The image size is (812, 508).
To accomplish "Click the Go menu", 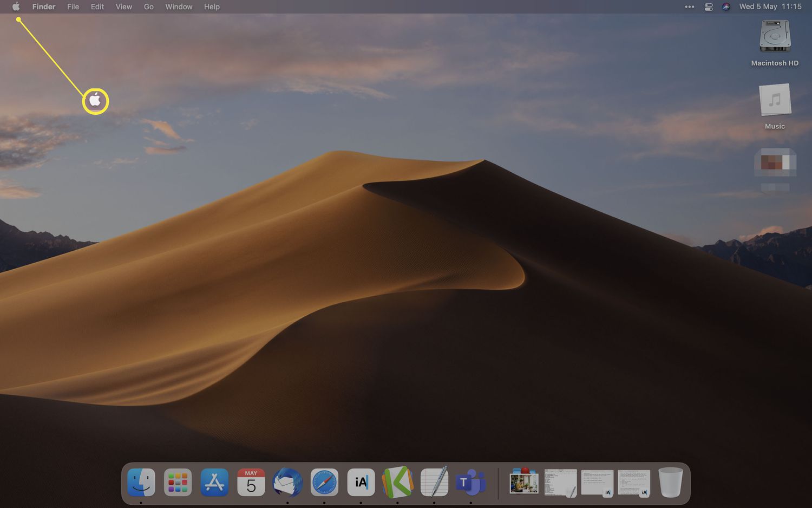I will pyautogui.click(x=149, y=6).
